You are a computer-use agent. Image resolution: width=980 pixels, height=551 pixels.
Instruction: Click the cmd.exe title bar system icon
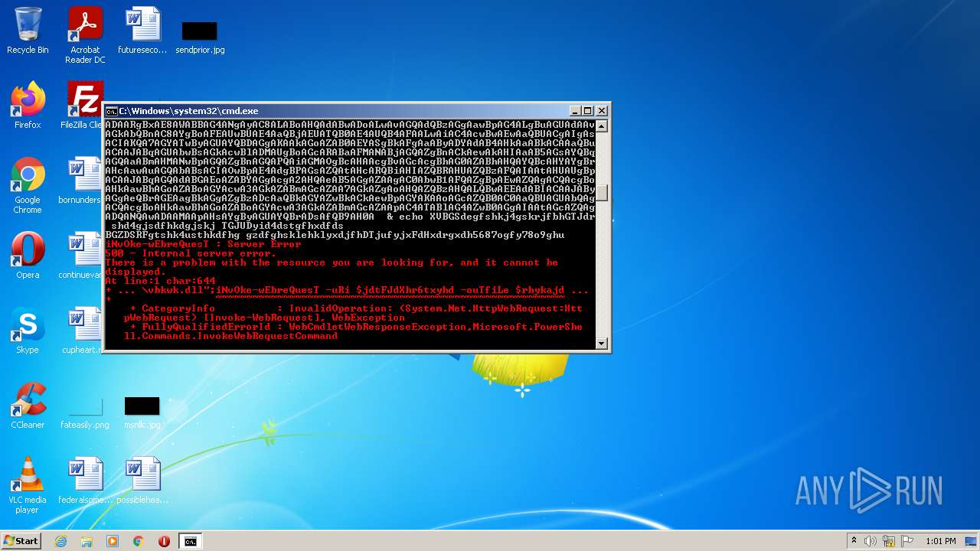click(111, 111)
